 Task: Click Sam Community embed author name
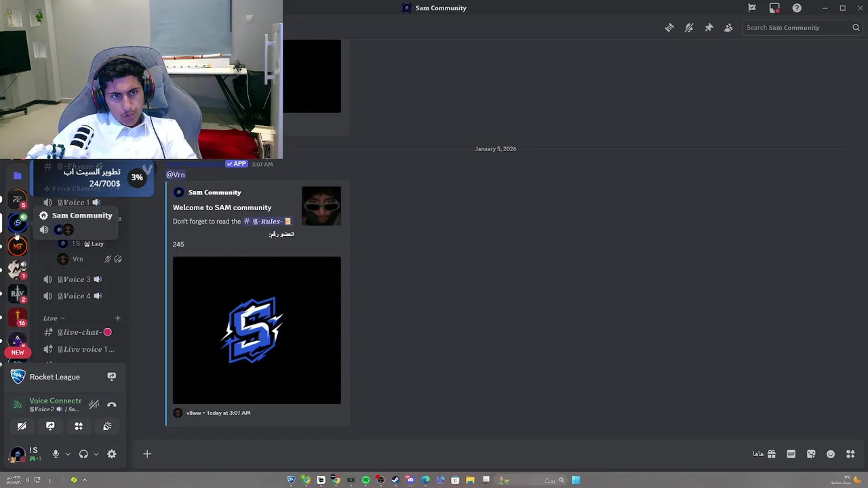tap(214, 192)
